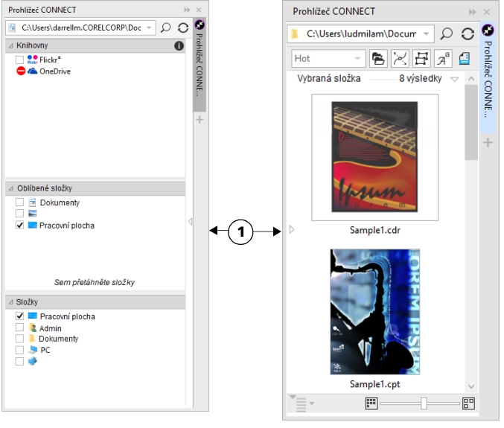Toggle the folders filter button in the toolbar
The width and height of the screenshot is (504, 428).
click(379, 58)
